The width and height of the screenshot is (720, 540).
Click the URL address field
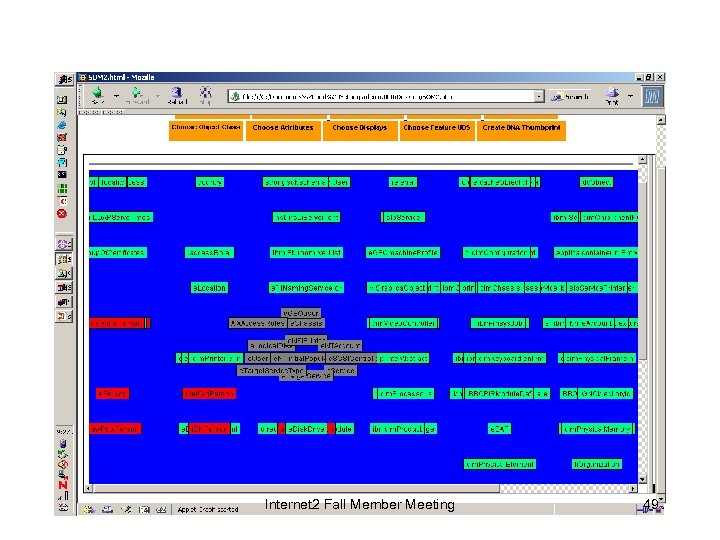381,96
